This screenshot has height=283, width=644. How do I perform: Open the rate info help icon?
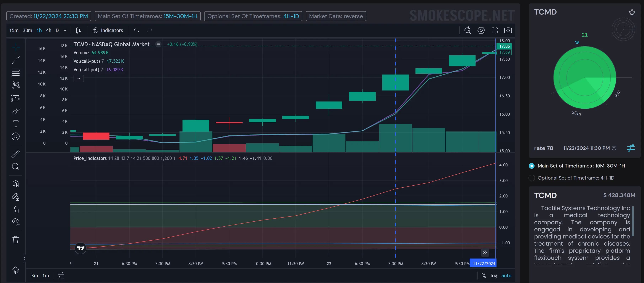pyautogui.click(x=614, y=148)
